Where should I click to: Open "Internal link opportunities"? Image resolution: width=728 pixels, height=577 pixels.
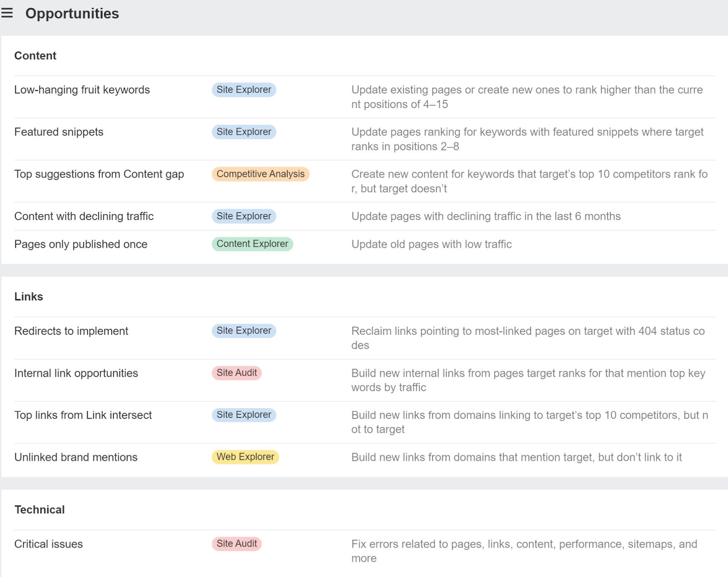tap(76, 373)
